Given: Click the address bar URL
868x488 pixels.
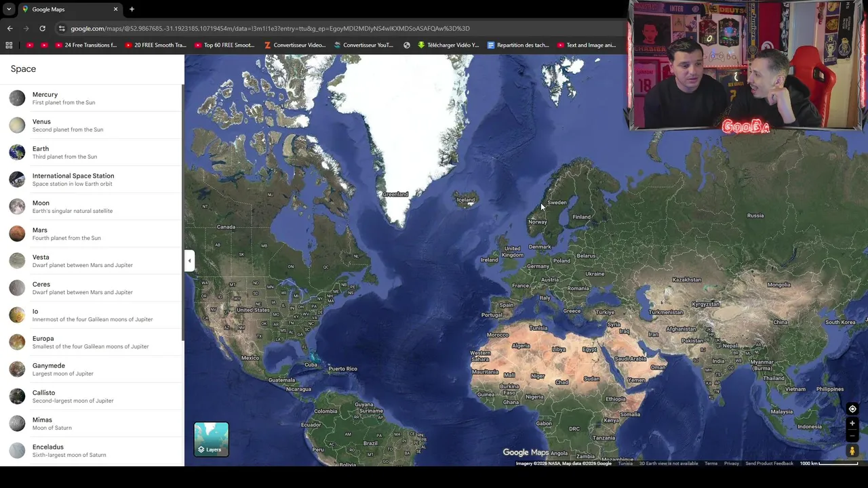Looking at the screenshot, I should coord(270,28).
